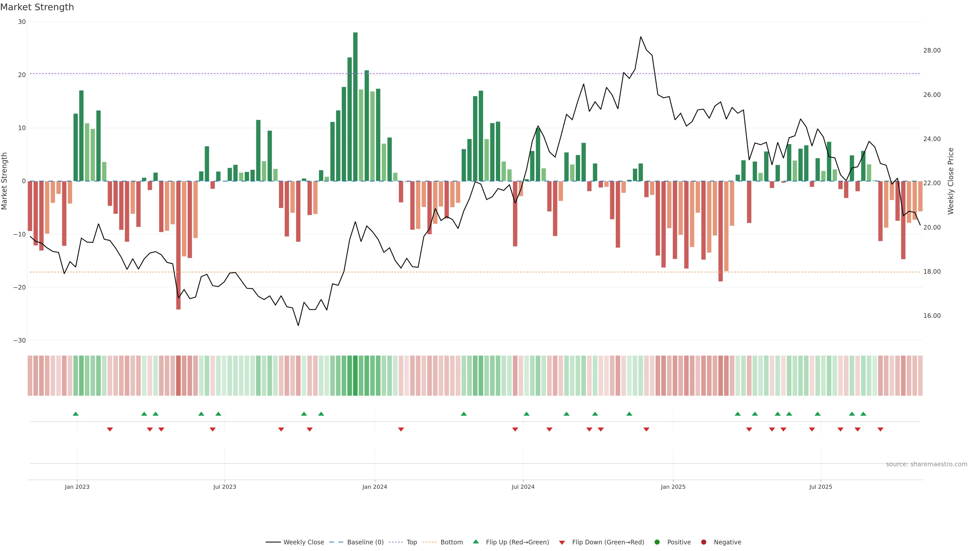This screenshot has height=551, width=980.
Task: Click flip-down triangle just after Jan 2024
Action: click(401, 429)
